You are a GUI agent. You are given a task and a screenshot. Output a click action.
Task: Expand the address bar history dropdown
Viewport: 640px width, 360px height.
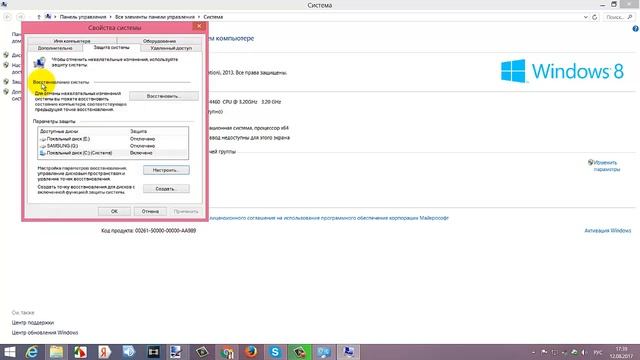click(585, 17)
